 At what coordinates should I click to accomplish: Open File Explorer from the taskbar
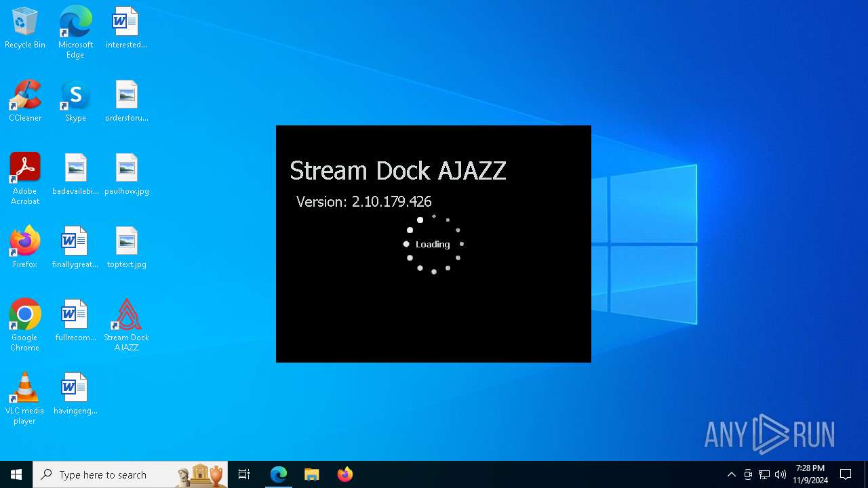pyautogui.click(x=311, y=474)
